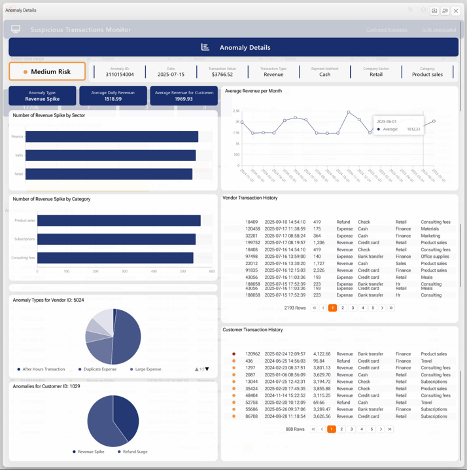Select customer transaction row 120962
This screenshot has width=467, height=470.
[x=339, y=354]
